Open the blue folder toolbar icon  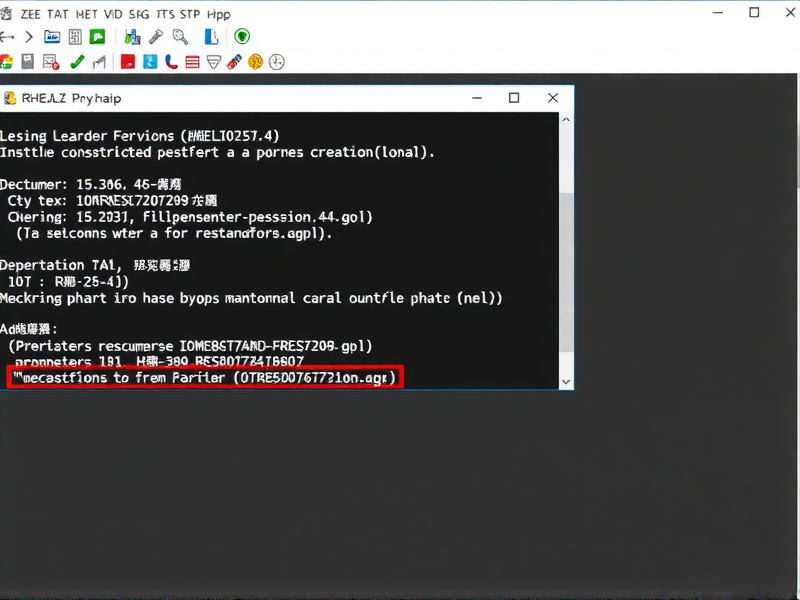51,37
